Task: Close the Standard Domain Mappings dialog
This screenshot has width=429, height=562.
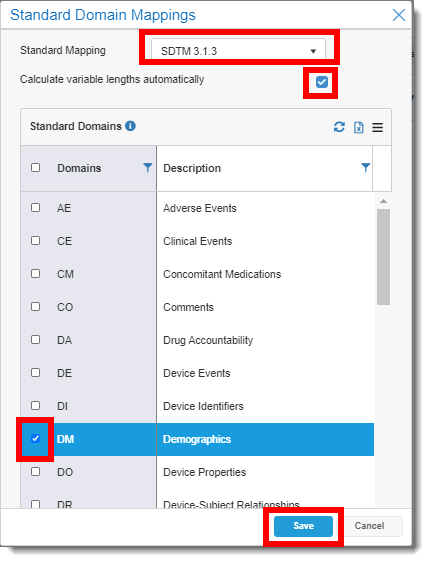Action: 399,15
